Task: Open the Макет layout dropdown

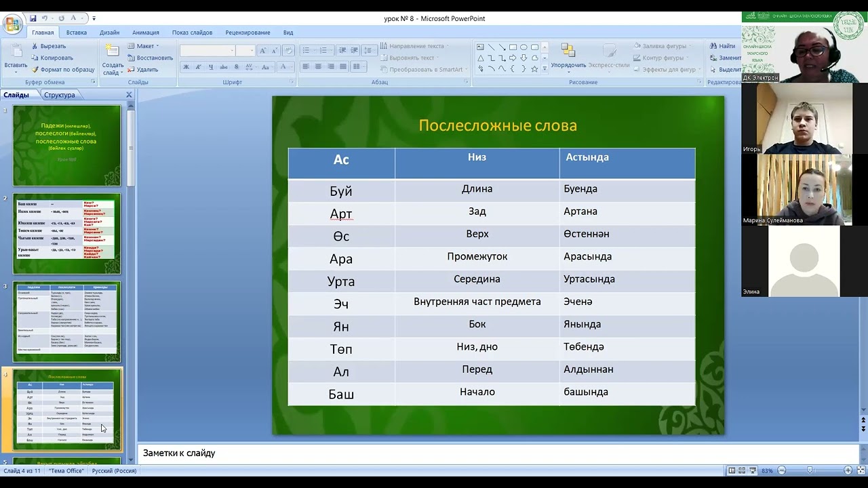Action: [x=143, y=46]
